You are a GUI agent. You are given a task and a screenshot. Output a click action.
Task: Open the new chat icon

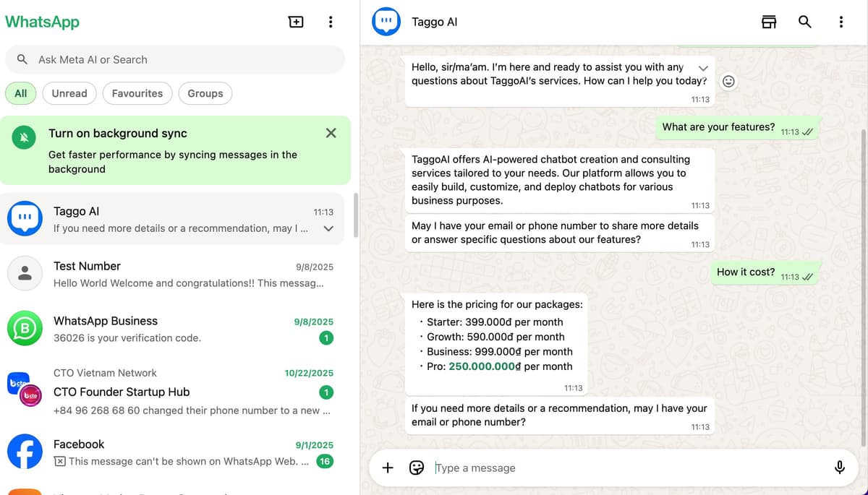[x=296, y=22]
